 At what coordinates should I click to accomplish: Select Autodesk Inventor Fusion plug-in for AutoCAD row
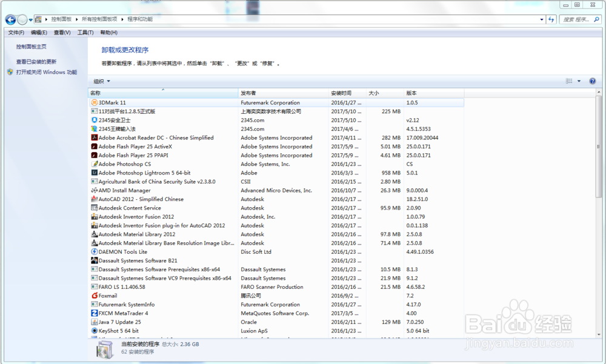(276, 226)
